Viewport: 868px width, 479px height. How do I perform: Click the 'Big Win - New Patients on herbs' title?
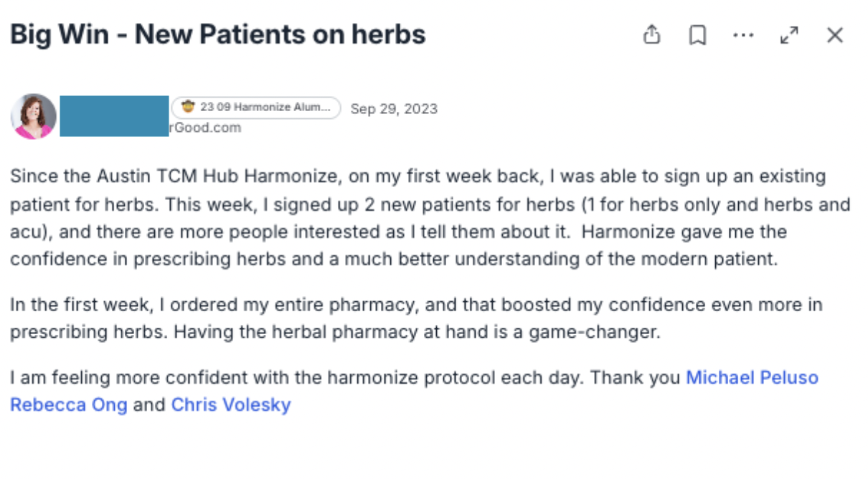point(218,34)
